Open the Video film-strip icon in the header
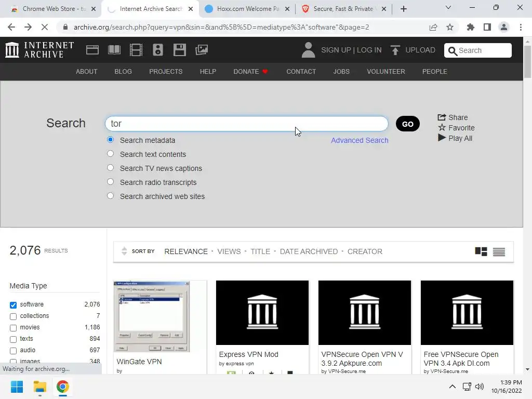Screen dimensions: 532x399 tap(136, 50)
